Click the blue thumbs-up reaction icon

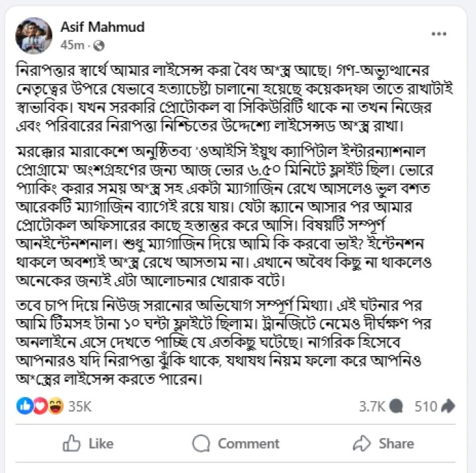point(24,406)
